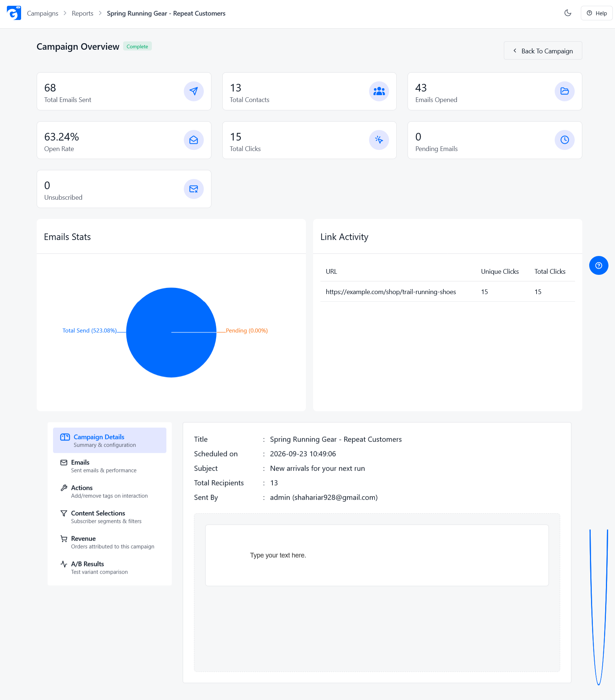The height and width of the screenshot is (700, 615).
Task: Click the Pending (0.00%) chart label
Action: click(x=247, y=330)
